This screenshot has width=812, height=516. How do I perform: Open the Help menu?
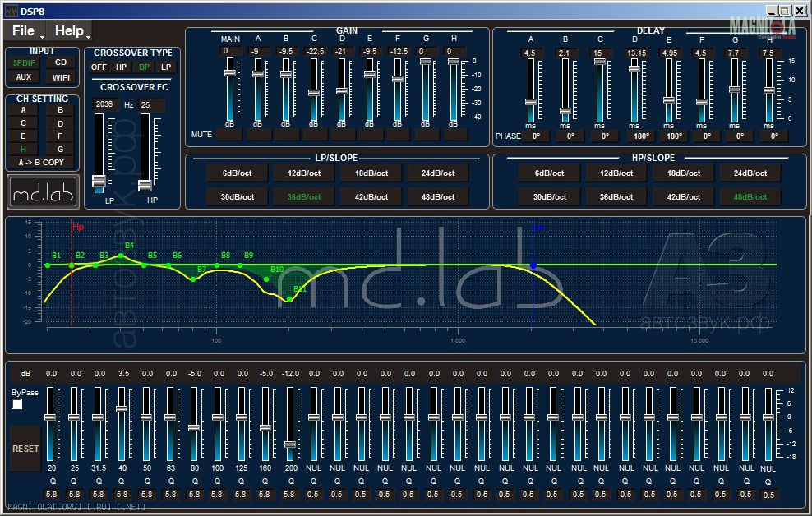pos(70,31)
